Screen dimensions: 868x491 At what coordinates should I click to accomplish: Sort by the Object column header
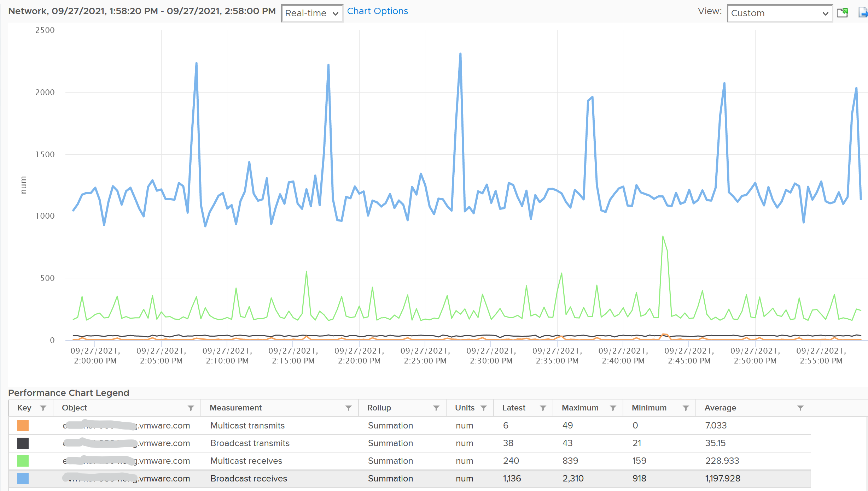pos(74,408)
